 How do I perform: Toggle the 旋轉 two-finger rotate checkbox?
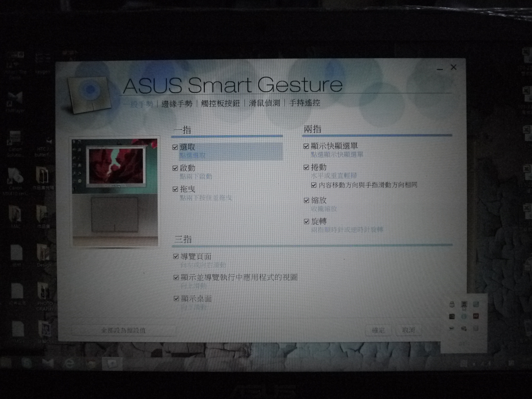click(x=307, y=222)
